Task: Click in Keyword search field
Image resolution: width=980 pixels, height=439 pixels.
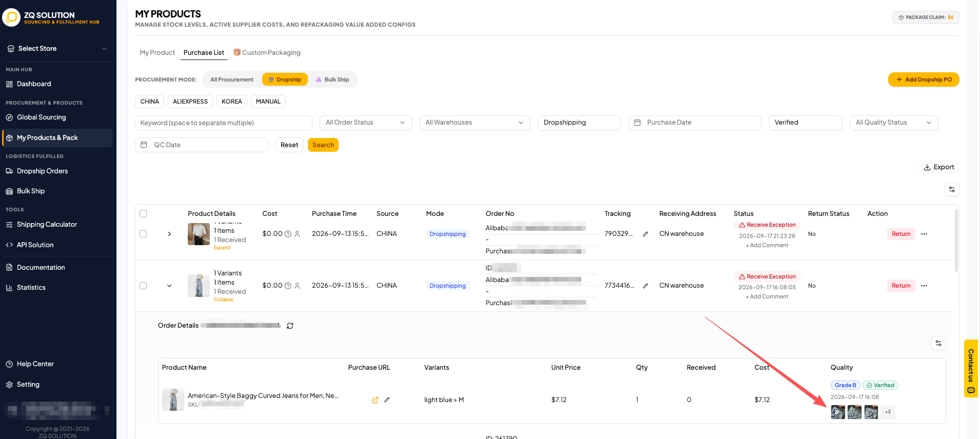Action: click(224, 123)
